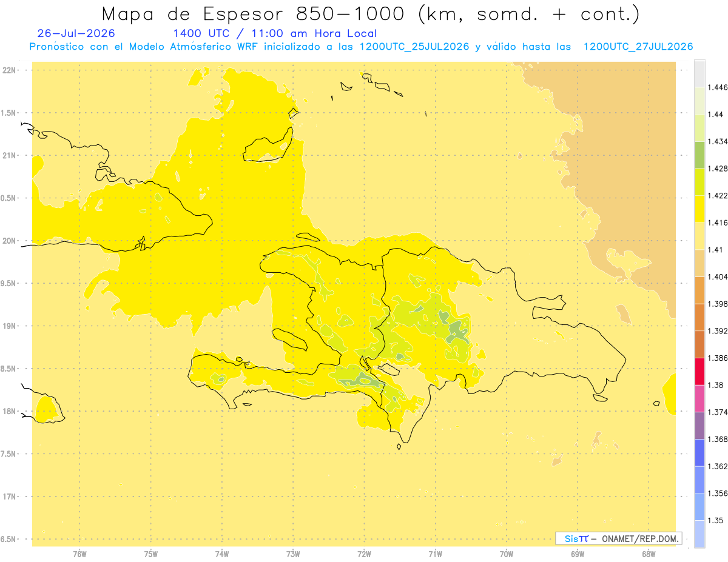Click the '21N' latitude label
The image size is (728, 562).
pos(9,155)
